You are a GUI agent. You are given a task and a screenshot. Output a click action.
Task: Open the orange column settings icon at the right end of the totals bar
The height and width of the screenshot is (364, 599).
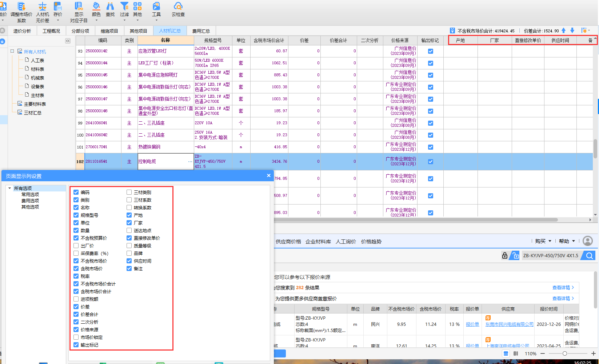(584, 31)
